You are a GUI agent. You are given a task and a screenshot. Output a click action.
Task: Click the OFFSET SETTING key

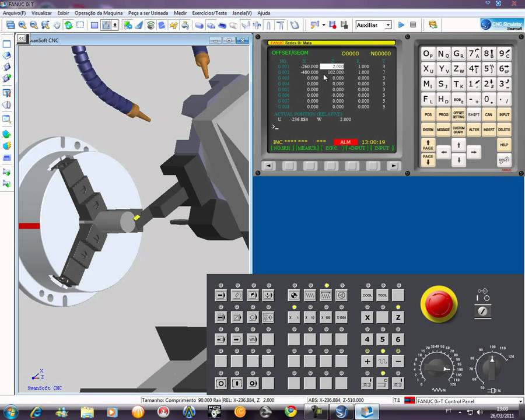tap(459, 114)
